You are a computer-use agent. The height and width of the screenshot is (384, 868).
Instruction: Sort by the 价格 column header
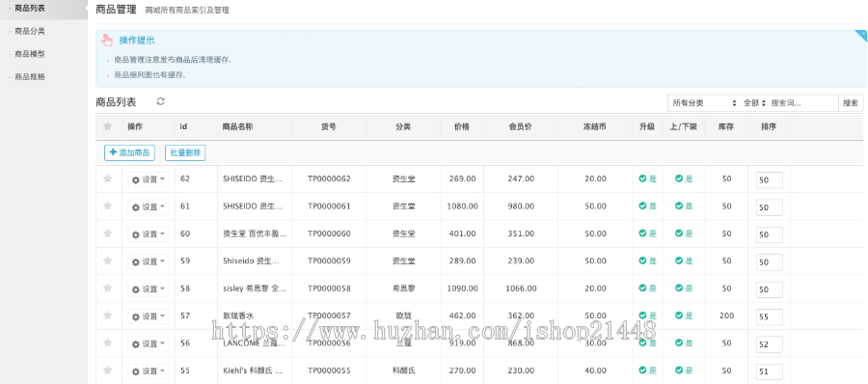[x=462, y=126]
